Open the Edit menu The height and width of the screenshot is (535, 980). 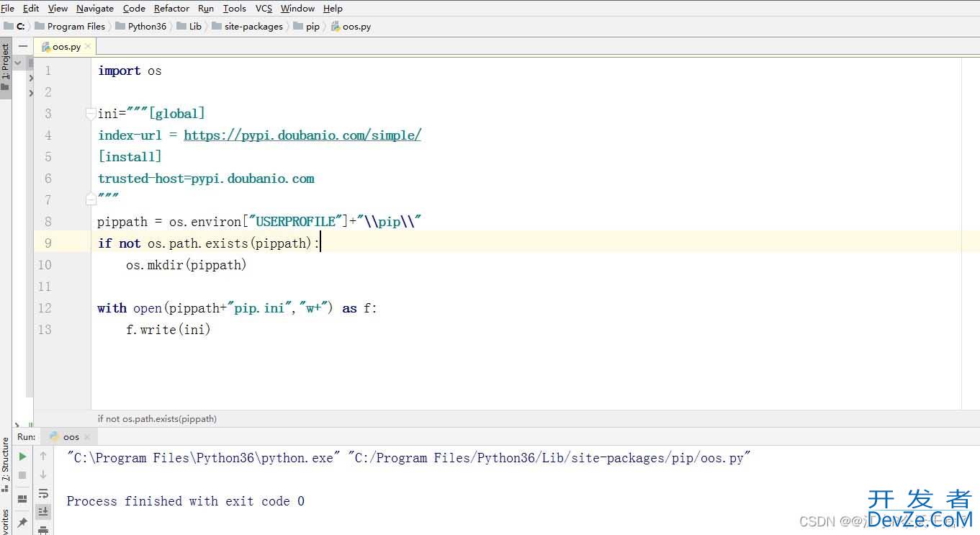click(x=31, y=9)
